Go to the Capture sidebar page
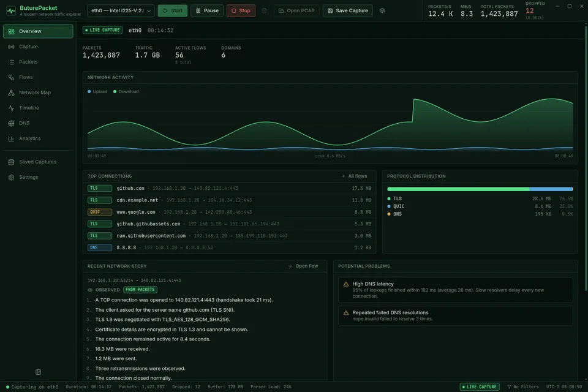 tap(38, 47)
